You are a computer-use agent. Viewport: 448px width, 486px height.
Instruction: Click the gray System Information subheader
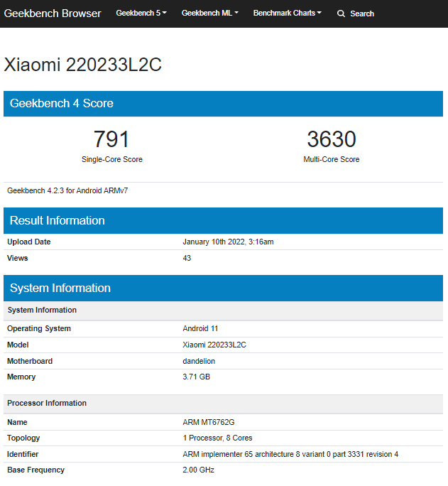click(x=223, y=310)
